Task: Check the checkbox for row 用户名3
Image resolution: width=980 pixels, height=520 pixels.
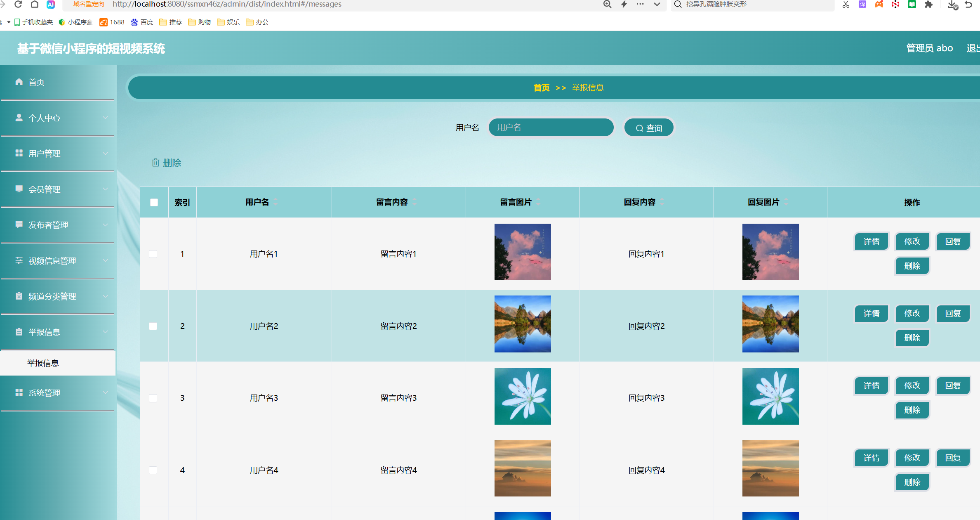Action: 153,398
